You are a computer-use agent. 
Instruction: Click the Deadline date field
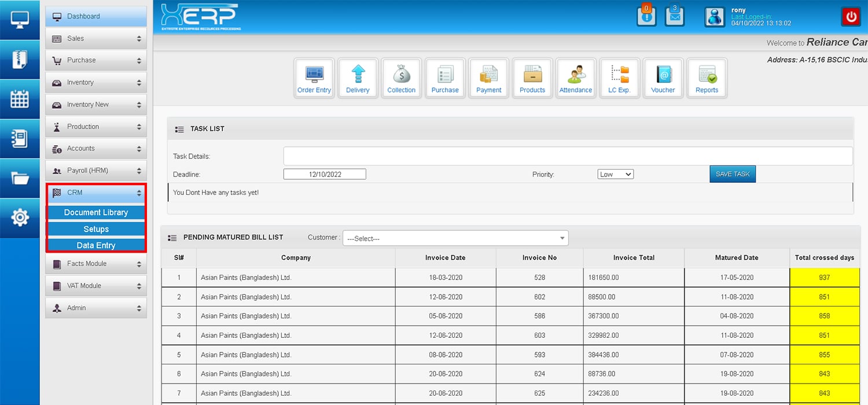[x=325, y=174]
